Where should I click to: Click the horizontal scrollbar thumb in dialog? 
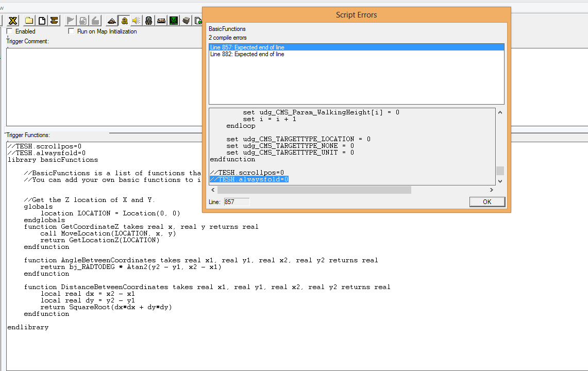314,190
